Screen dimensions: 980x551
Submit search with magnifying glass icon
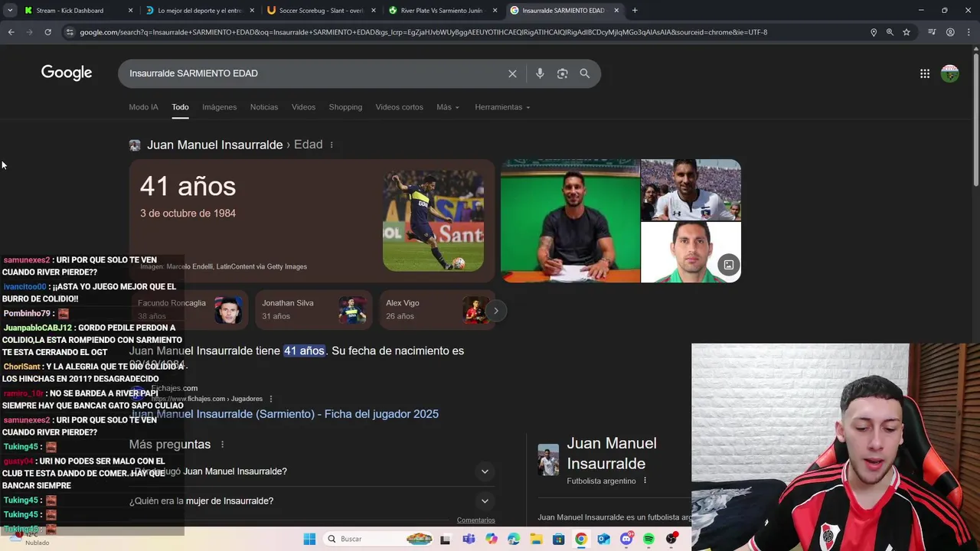click(x=585, y=73)
